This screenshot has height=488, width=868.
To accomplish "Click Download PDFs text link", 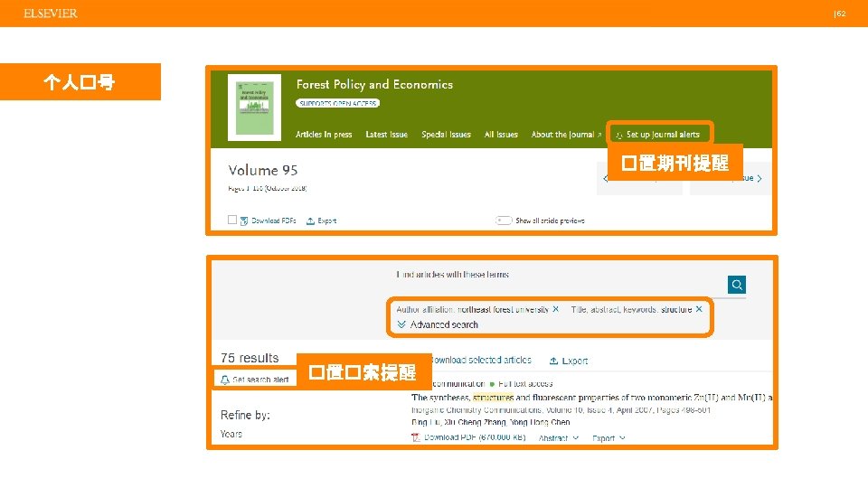I will tap(273, 221).
